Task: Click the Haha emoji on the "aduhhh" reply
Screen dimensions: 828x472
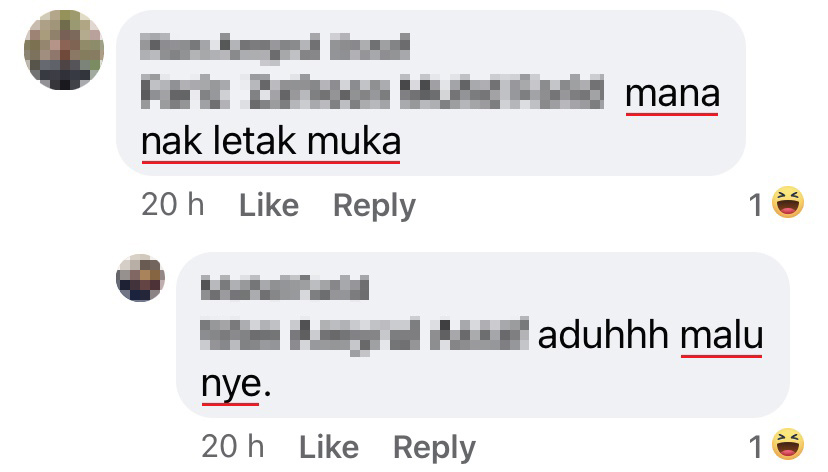Action: pos(788,444)
